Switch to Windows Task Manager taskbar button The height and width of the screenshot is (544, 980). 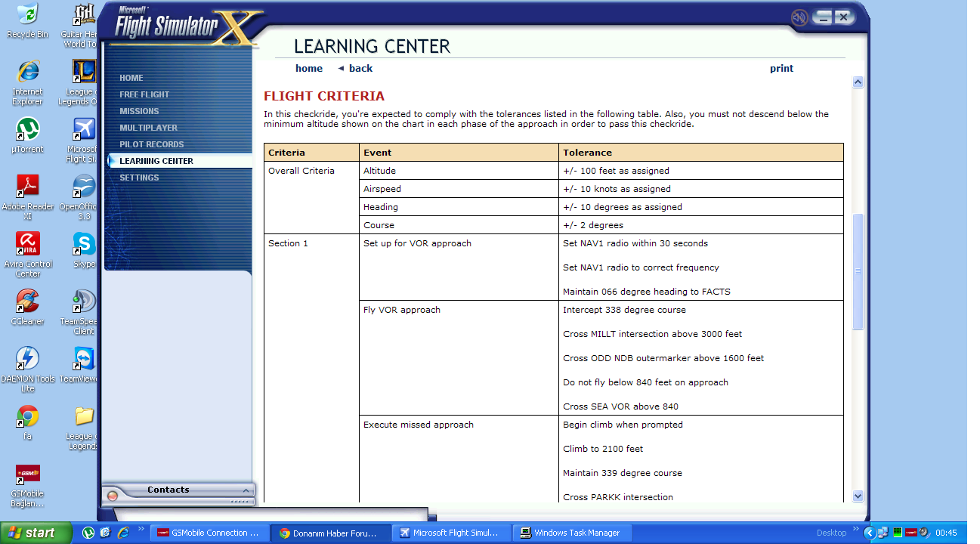(x=573, y=533)
